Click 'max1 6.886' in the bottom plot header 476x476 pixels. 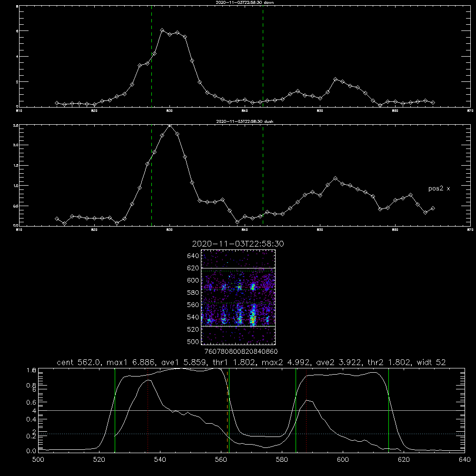tap(131, 362)
